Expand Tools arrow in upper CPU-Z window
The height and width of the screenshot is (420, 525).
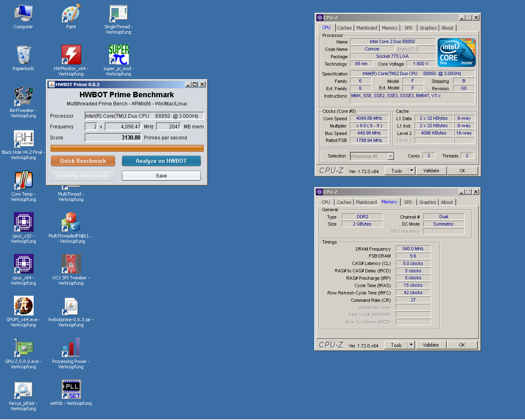tap(412, 171)
